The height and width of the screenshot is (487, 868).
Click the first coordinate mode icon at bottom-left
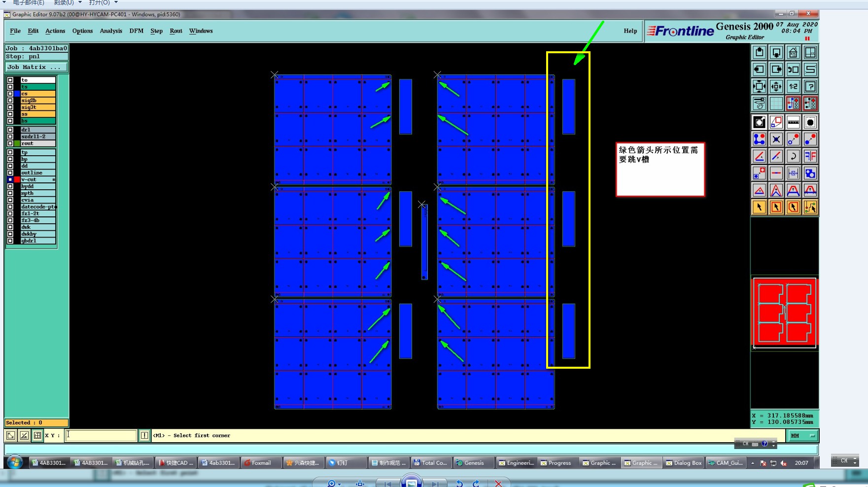[10, 435]
